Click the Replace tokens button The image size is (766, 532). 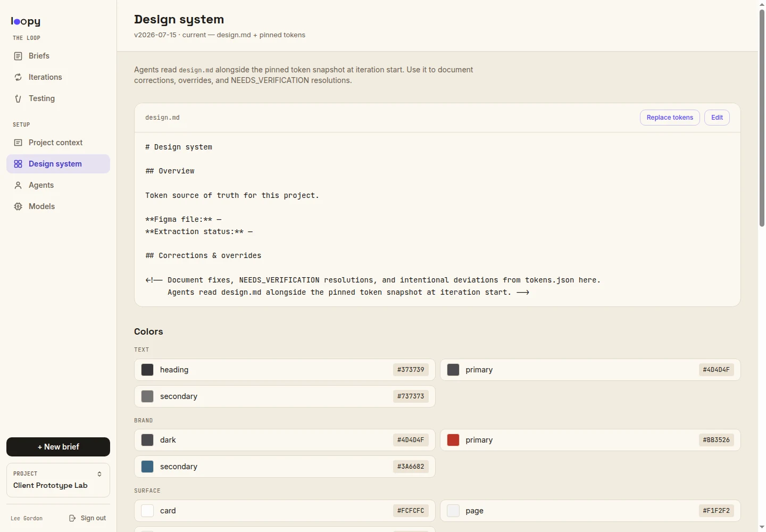[670, 118]
